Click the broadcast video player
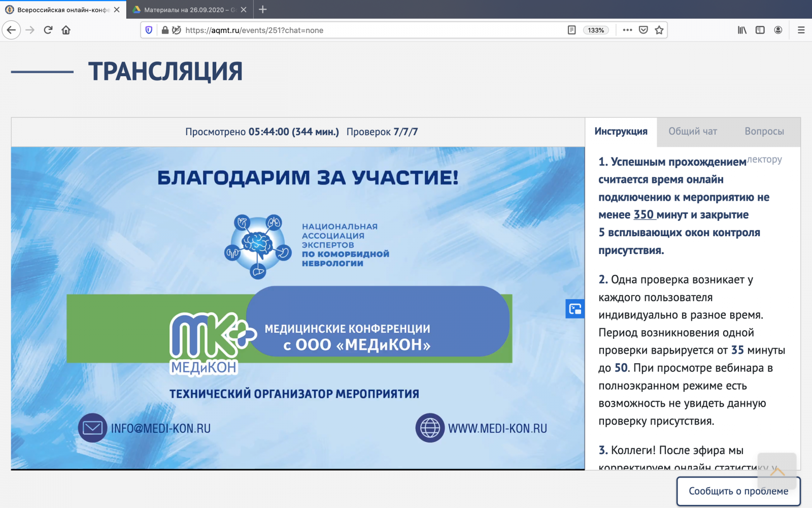 [x=298, y=308]
